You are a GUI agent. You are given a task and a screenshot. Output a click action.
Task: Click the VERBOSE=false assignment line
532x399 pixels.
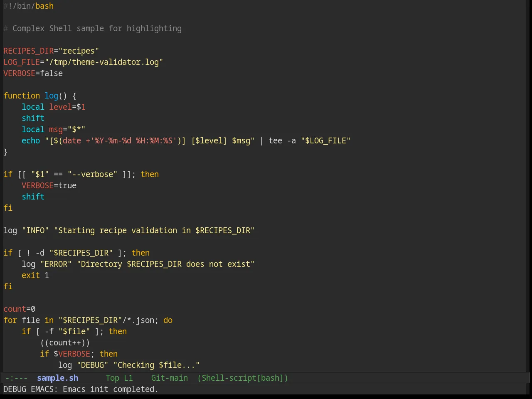(x=33, y=73)
